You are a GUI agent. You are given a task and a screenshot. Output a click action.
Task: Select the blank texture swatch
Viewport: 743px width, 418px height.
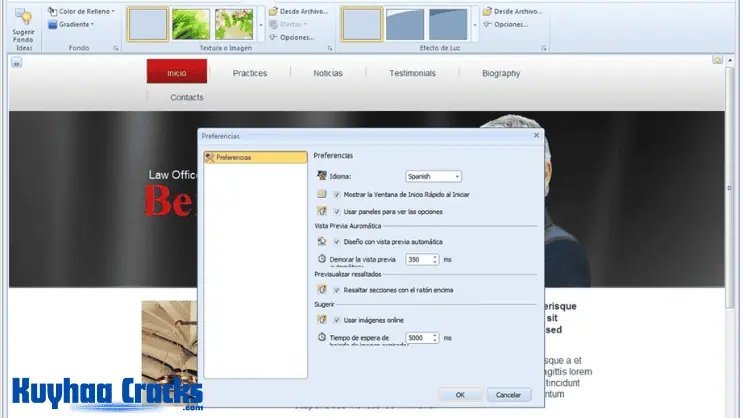tap(148, 24)
